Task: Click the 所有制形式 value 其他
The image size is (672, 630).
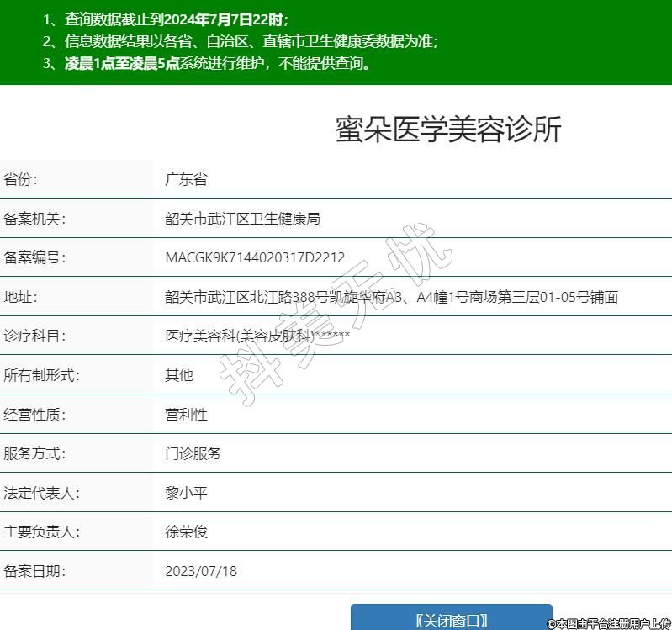Action: pyautogui.click(x=179, y=375)
